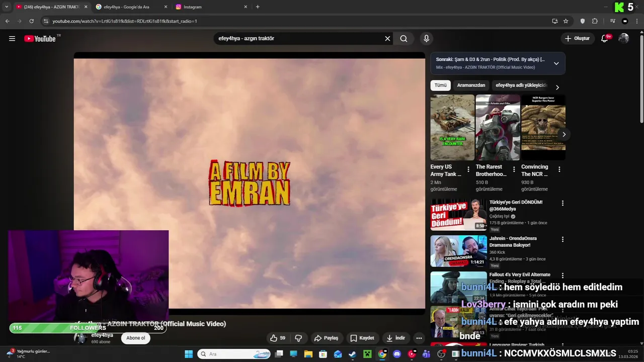
Task: Share the video with Paylaş
Action: pyautogui.click(x=326, y=338)
